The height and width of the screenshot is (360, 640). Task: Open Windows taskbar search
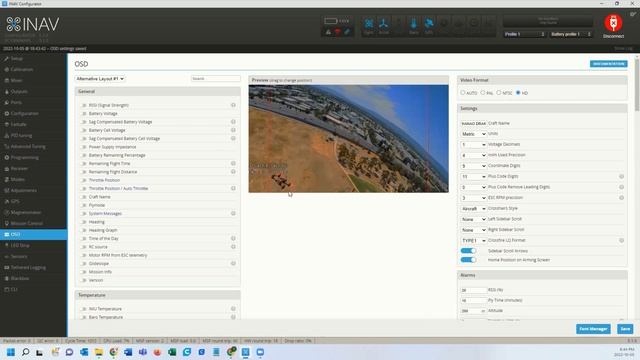pyautogui.click(x=25, y=352)
